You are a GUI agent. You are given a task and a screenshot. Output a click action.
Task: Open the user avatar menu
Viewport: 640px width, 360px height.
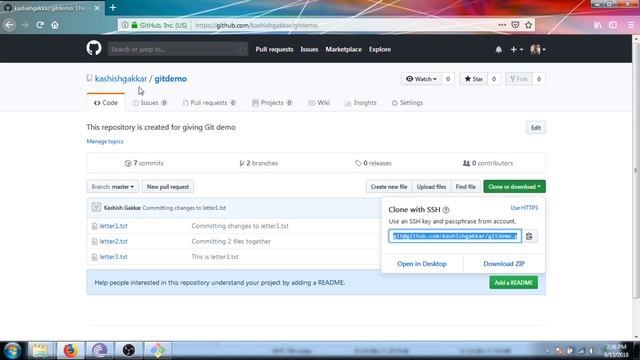pos(538,49)
